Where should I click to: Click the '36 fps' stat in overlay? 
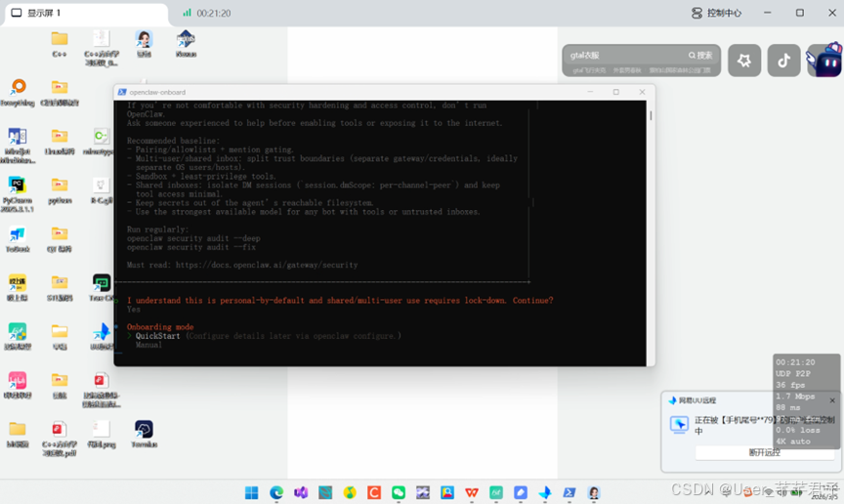(790, 385)
